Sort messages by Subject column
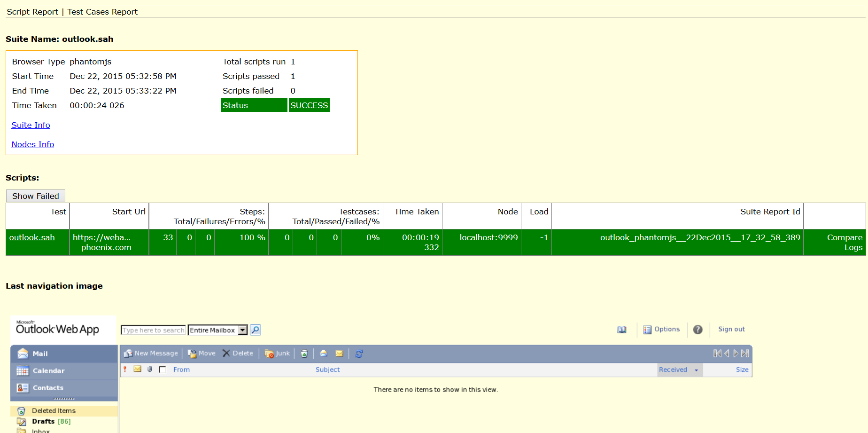868x433 pixels. tap(327, 370)
